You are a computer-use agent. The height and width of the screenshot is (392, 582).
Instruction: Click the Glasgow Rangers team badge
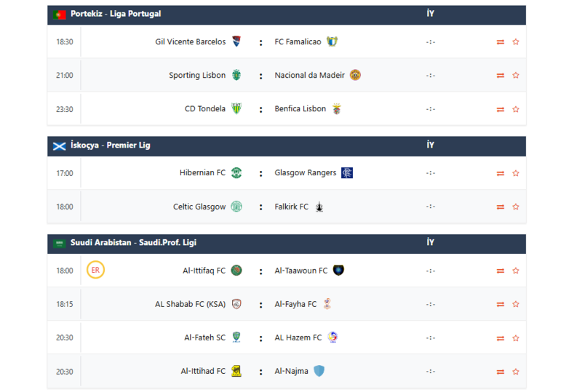tap(347, 173)
